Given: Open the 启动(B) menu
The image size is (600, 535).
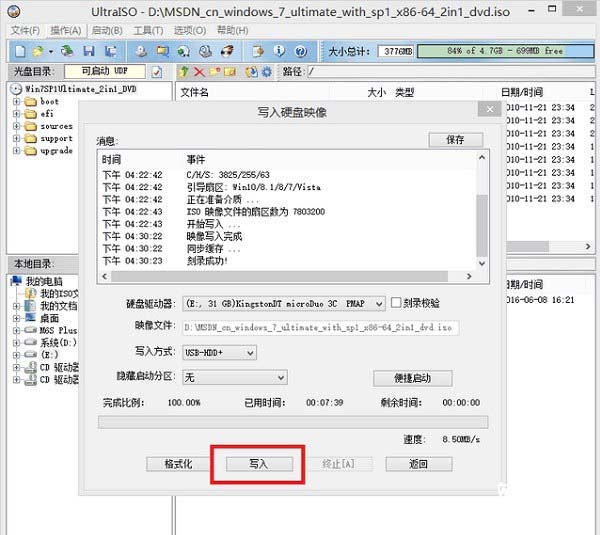Looking at the screenshot, I should click(107, 30).
